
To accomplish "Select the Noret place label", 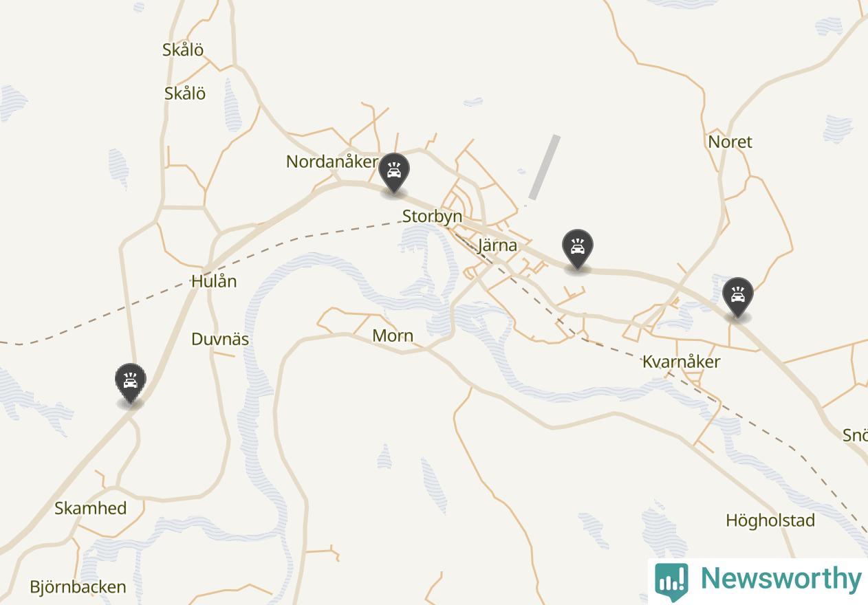I will (x=730, y=142).
